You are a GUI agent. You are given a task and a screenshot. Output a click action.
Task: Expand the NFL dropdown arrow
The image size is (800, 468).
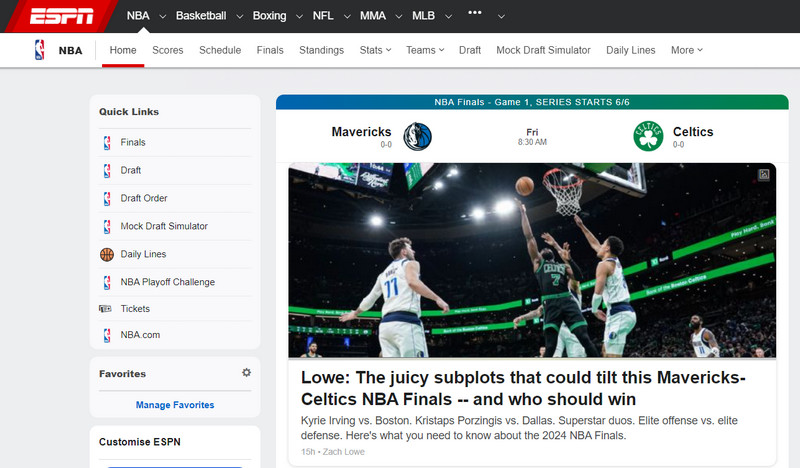pyautogui.click(x=347, y=16)
